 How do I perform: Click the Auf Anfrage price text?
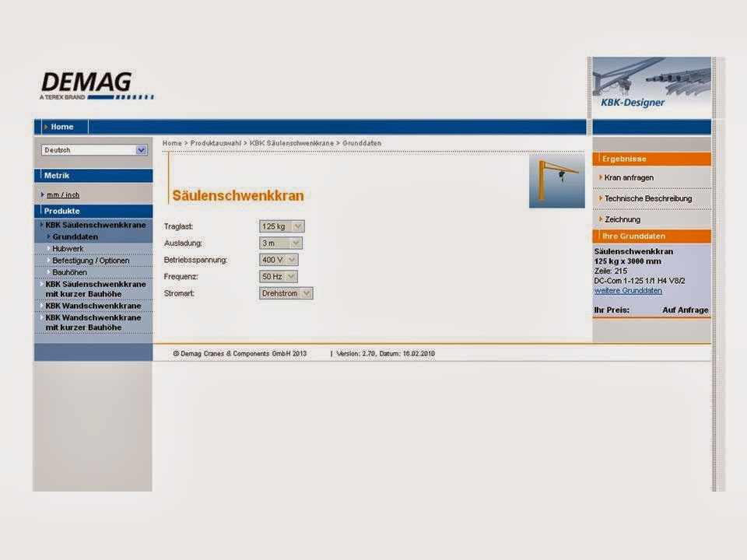click(685, 310)
